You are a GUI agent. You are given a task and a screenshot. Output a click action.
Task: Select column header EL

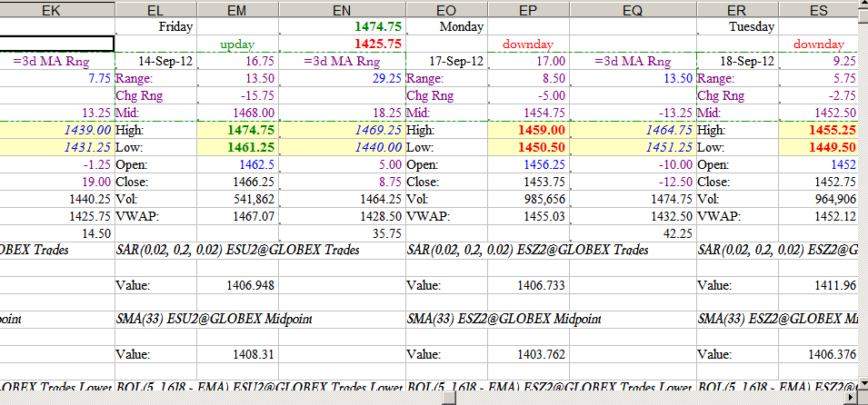tap(155, 9)
